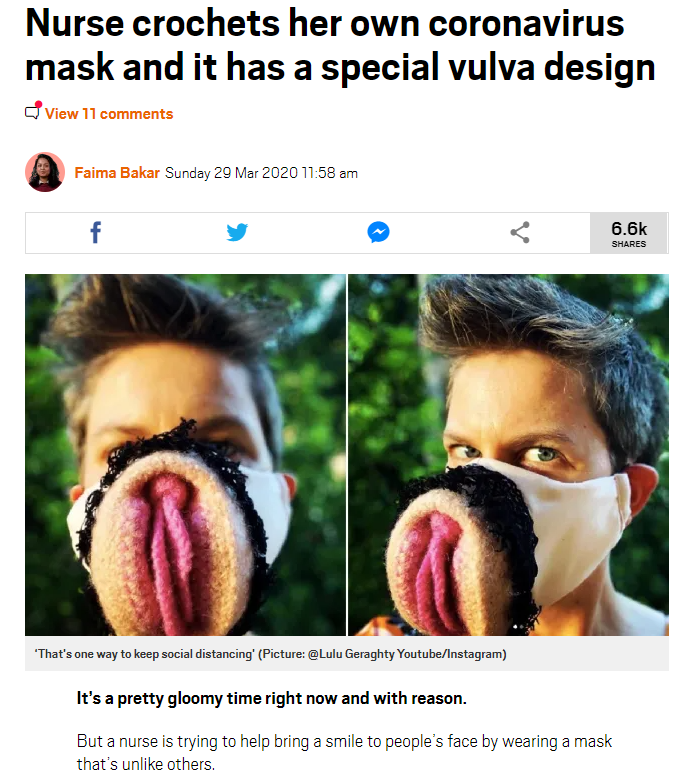Click the Sunday 29 Mar 2020 timestamp
The width and height of the screenshot is (678, 777).
pyautogui.click(x=261, y=173)
